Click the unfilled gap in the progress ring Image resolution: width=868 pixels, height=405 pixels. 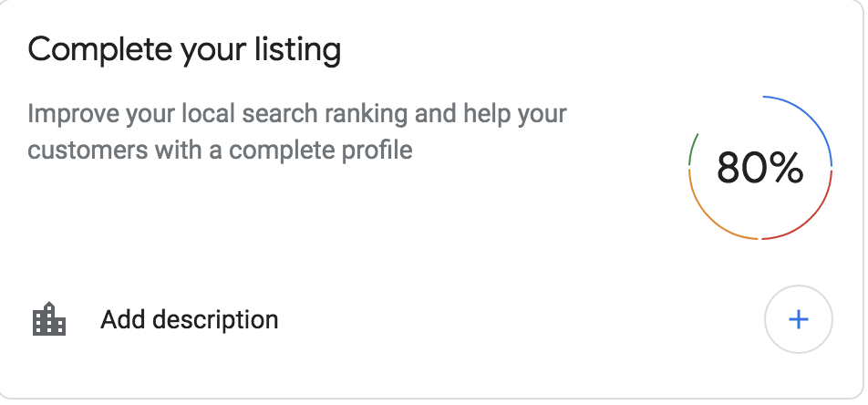tap(724, 107)
